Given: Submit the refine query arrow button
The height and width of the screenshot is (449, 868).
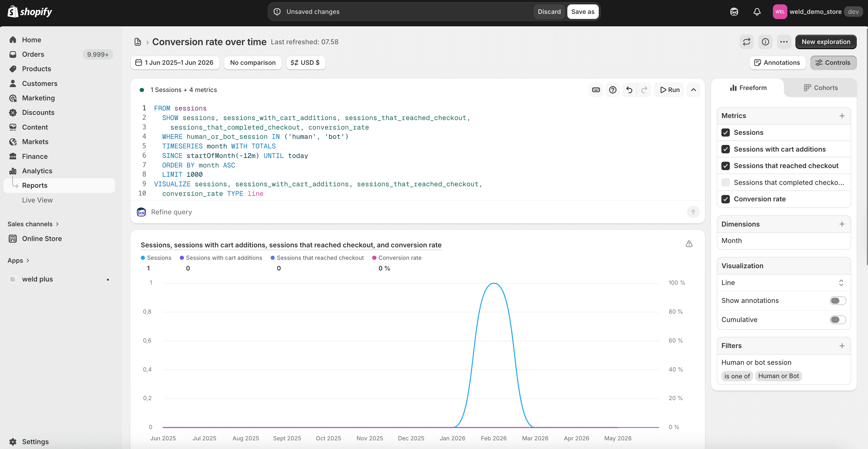Looking at the screenshot, I should click(x=693, y=212).
